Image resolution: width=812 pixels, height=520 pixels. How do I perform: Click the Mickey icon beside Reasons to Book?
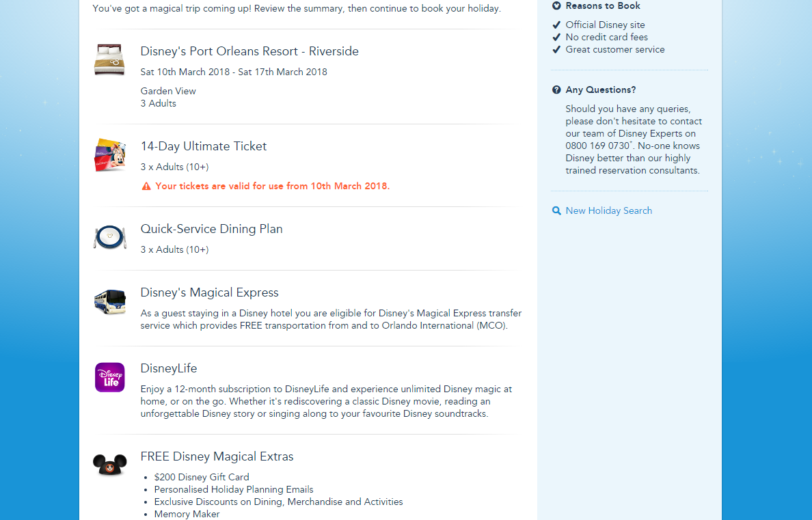coord(556,5)
